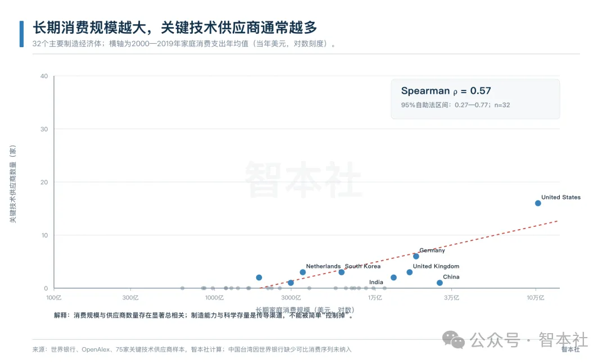The height and width of the screenshot is (364, 607).
Task: Click the '95%自助法区间' confidence interval text
Action: (x=455, y=105)
